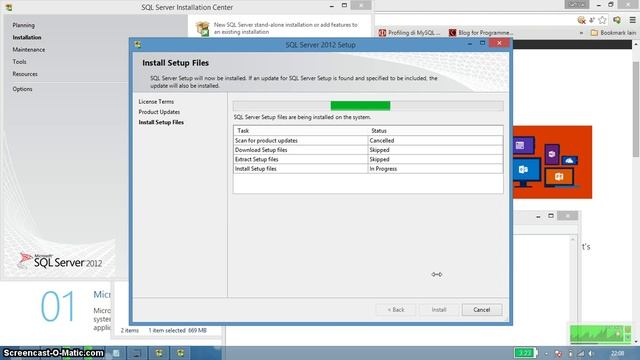The height and width of the screenshot is (360, 640).
Task: Click the new stand-alone installation box icon
Action: tap(202, 28)
